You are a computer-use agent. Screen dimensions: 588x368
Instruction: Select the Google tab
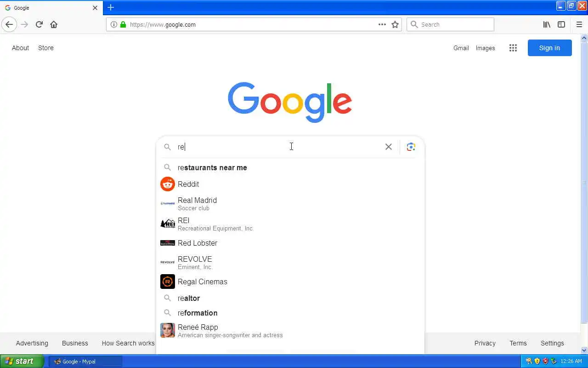coord(51,8)
